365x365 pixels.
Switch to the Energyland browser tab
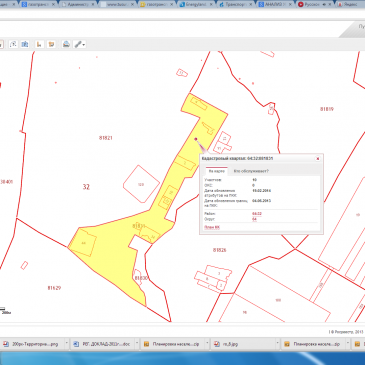(194, 5)
